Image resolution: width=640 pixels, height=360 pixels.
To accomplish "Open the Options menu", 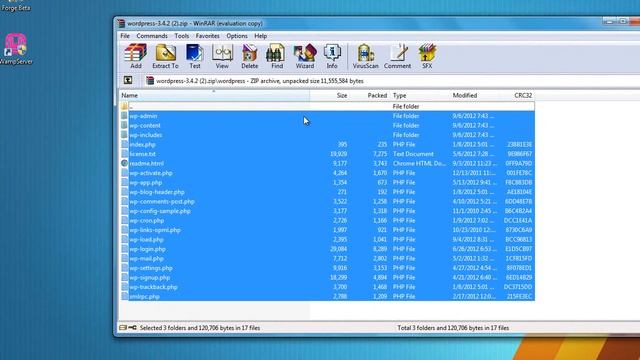I will (x=237, y=36).
